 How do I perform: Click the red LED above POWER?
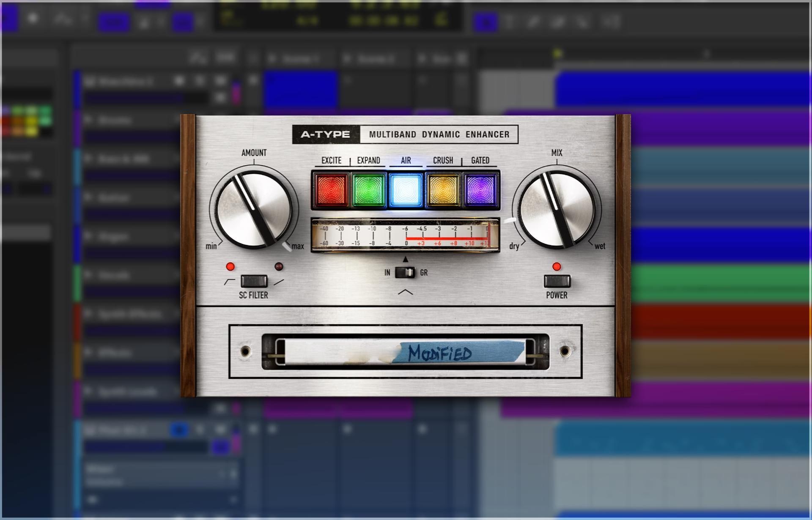coord(557,266)
